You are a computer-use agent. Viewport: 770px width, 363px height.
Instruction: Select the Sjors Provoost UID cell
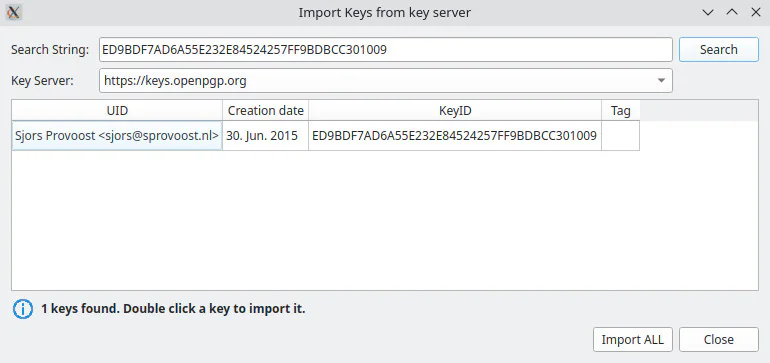point(117,136)
